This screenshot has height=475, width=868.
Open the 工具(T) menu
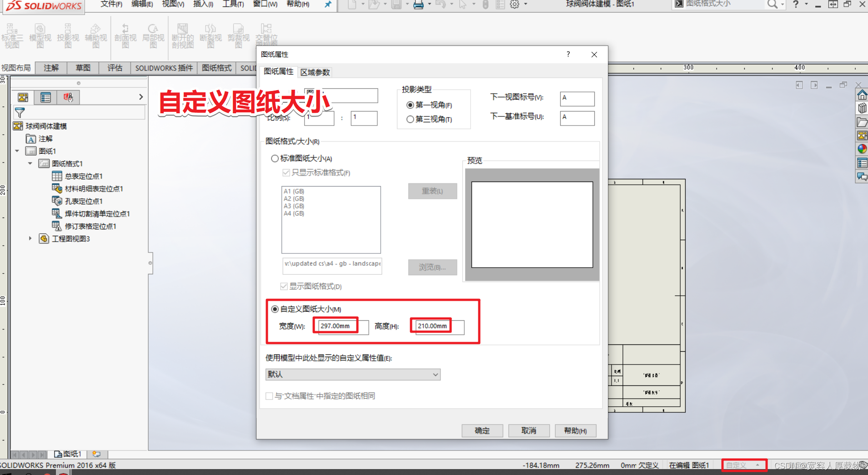(x=233, y=4)
